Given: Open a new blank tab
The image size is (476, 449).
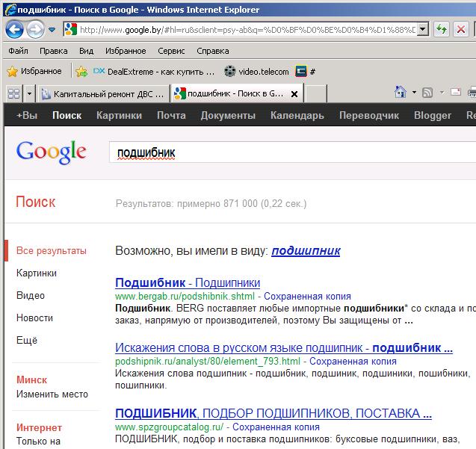Looking at the screenshot, I should click(x=315, y=94).
